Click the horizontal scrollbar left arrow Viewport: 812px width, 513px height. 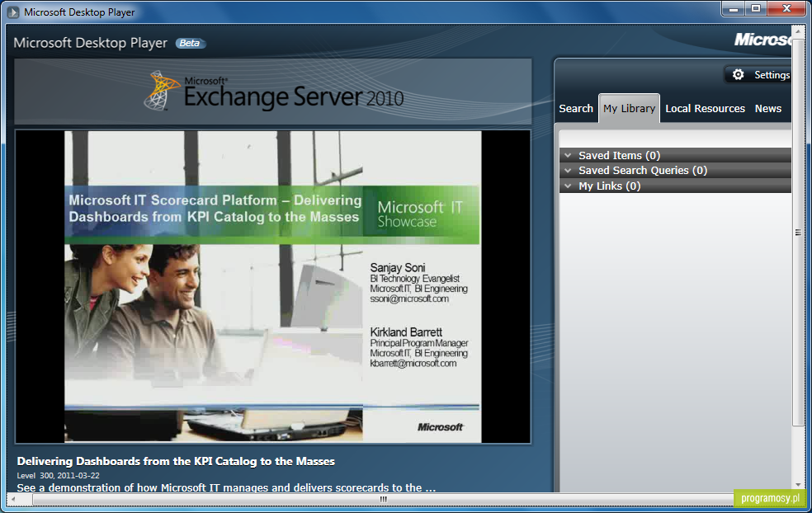tap(13, 500)
